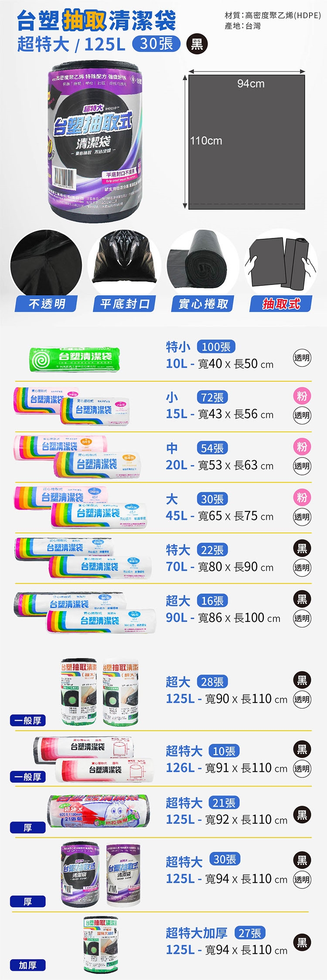Click the 22張 count badge
This screenshot has width=327, height=980.
coord(212,550)
